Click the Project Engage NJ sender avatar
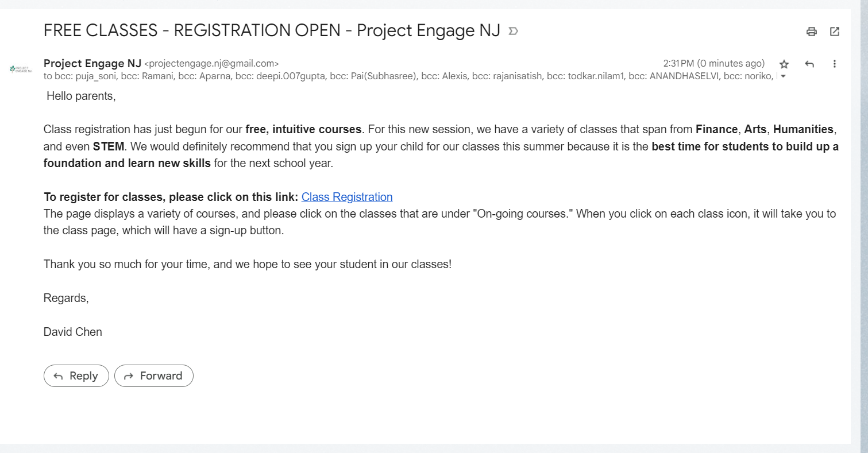868x453 pixels. pos(21,69)
